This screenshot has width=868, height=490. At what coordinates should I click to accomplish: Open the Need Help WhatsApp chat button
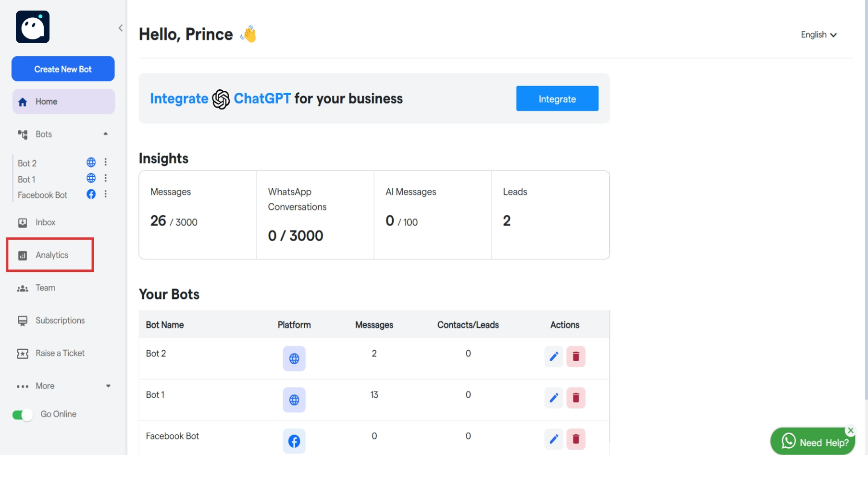[x=812, y=442]
